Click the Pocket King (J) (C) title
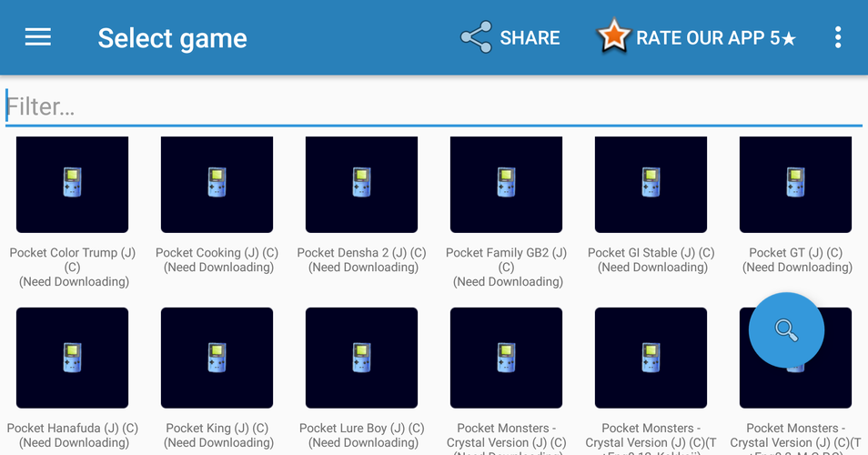Image resolution: width=868 pixels, height=455 pixels. click(x=217, y=429)
